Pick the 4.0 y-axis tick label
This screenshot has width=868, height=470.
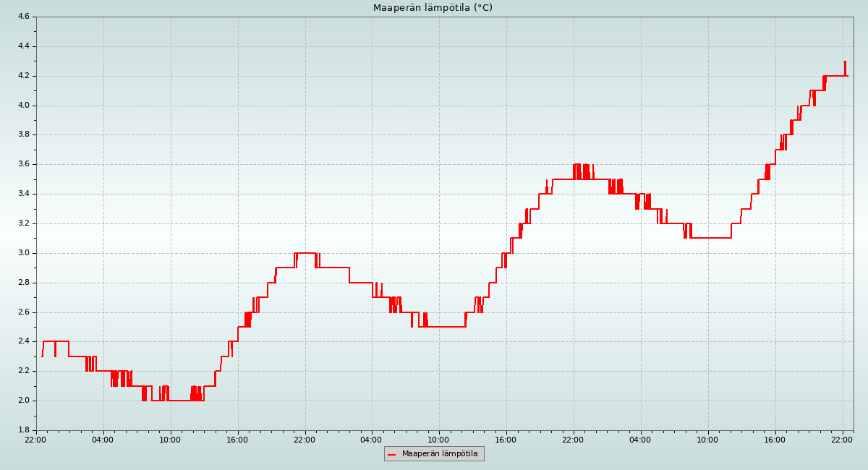click(x=22, y=106)
